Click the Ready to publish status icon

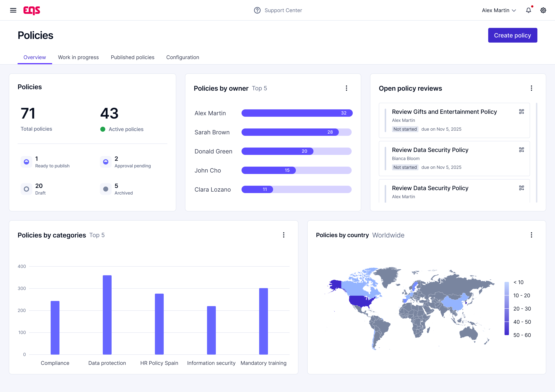[26, 162]
